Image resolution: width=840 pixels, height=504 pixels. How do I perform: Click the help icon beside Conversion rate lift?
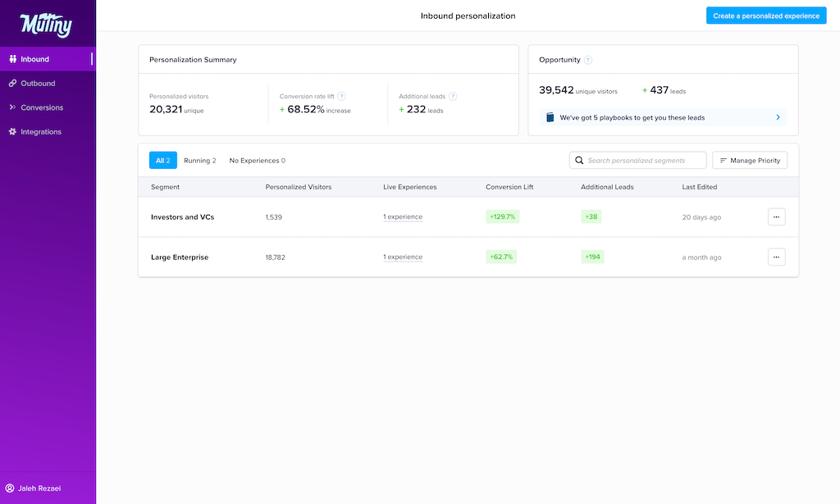(x=341, y=96)
